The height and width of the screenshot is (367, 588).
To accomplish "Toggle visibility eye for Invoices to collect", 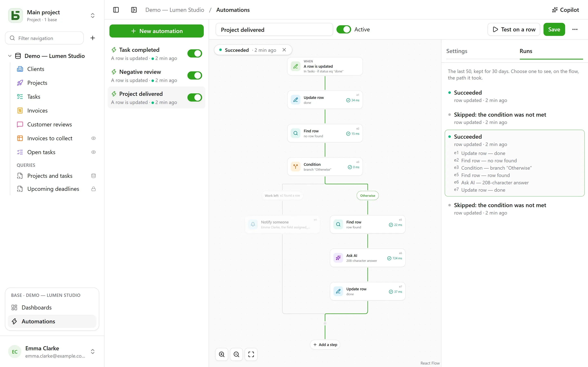I will (93, 138).
